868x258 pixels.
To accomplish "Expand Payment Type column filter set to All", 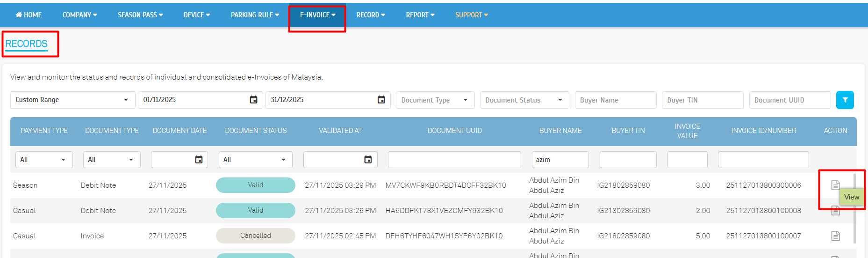I will [x=44, y=160].
